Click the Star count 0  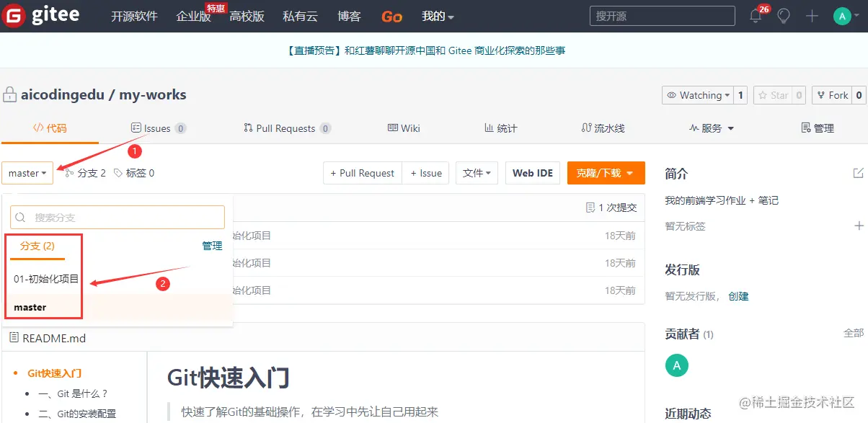click(x=799, y=95)
